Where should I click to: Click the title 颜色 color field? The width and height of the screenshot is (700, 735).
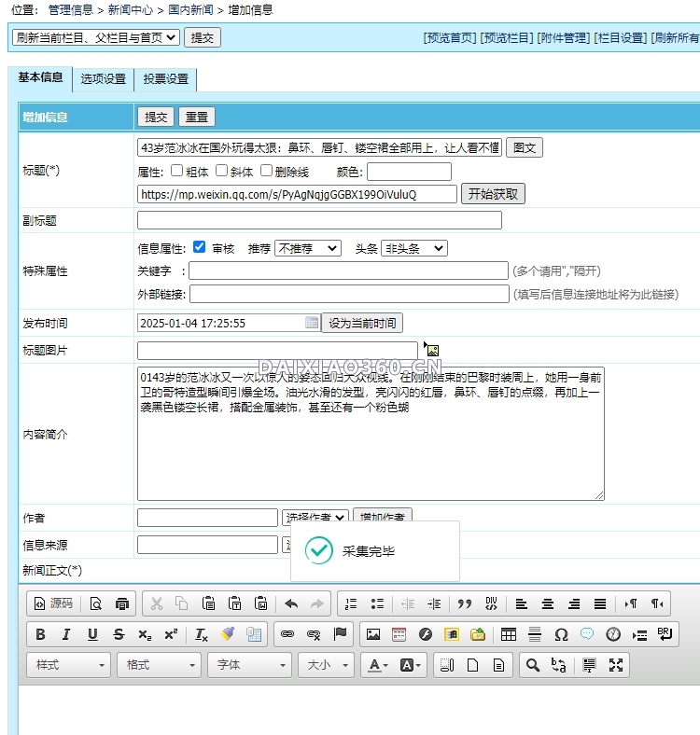click(x=409, y=172)
